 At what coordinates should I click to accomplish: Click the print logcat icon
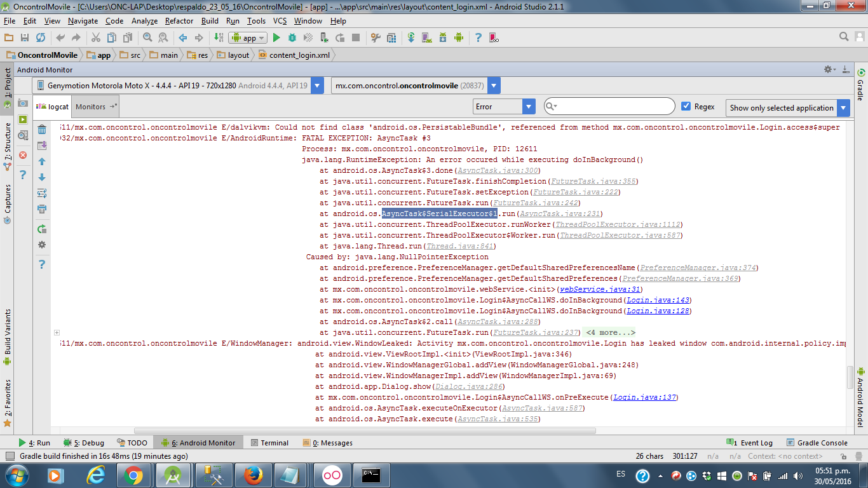(x=42, y=209)
